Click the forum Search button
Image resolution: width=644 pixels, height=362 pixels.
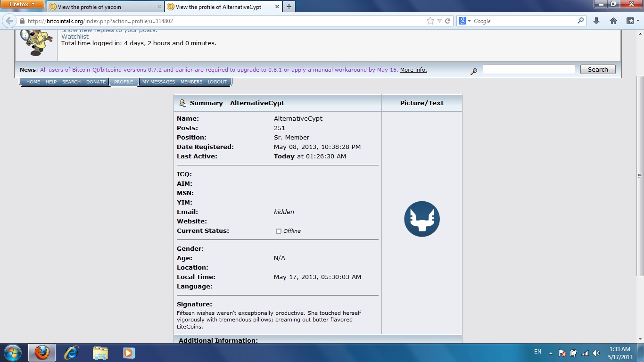[x=598, y=69]
